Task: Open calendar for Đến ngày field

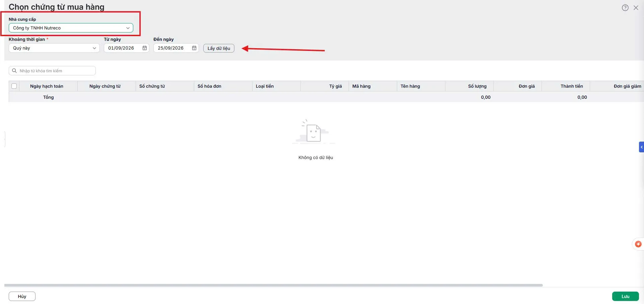Action: coord(194,48)
